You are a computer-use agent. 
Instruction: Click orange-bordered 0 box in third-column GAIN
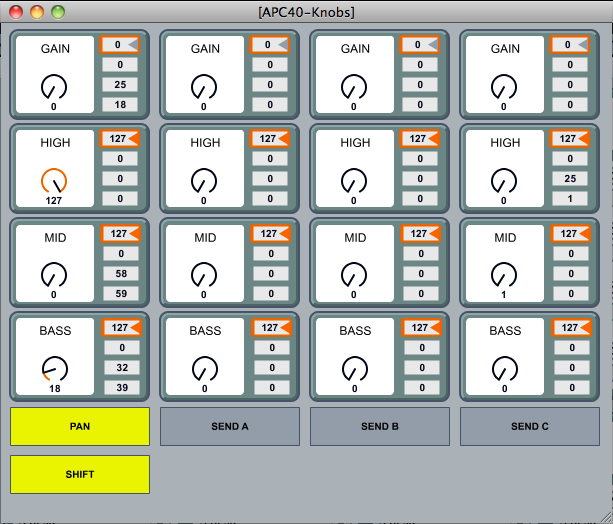pyautogui.click(x=419, y=45)
